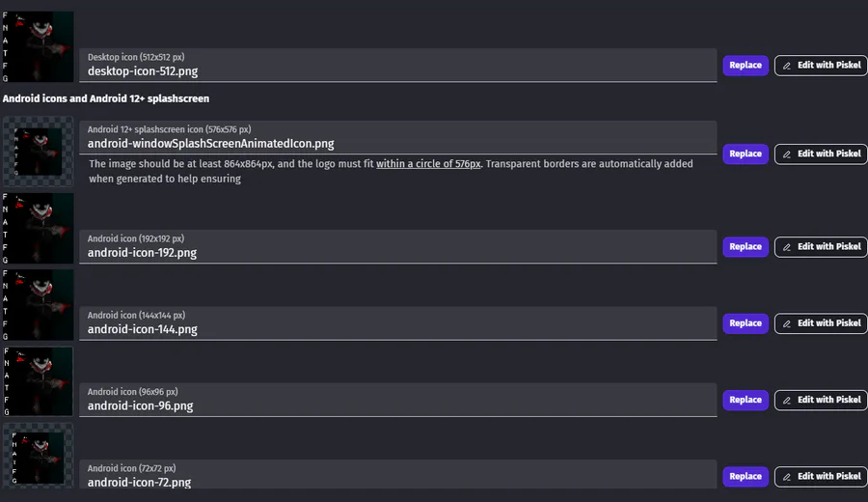Click the desktop icon 512x512 thumbnail
868x502 pixels.
click(x=38, y=46)
